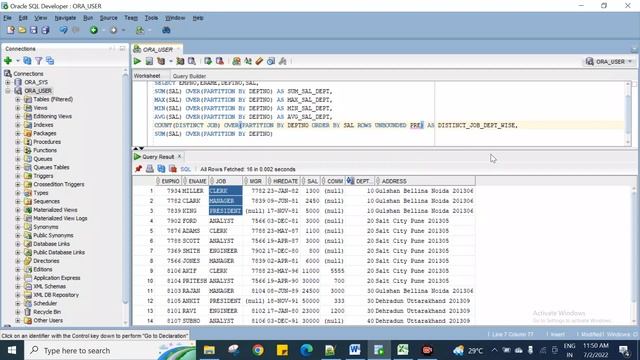Click the green plus New Connection icon
The width and height of the screenshot is (640, 360).
pyautogui.click(x=8, y=61)
